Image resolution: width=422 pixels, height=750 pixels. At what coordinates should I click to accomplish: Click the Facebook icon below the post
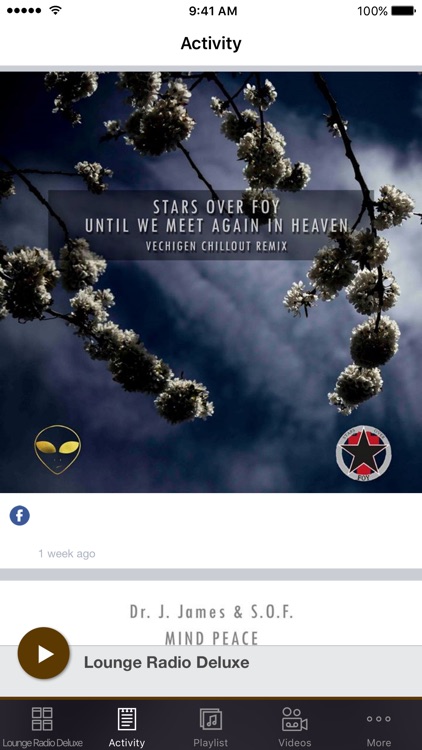point(20,516)
